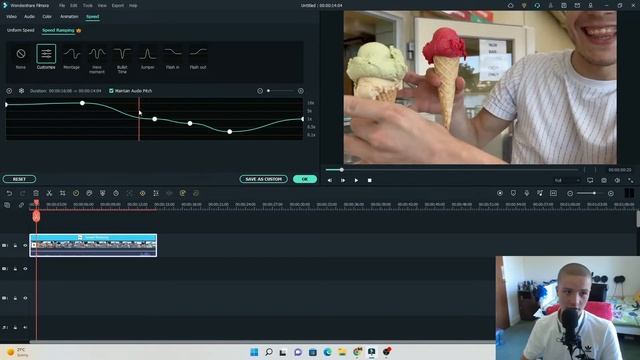Click the RESET button
Viewport: 640px width, 360px height.
[19, 179]
